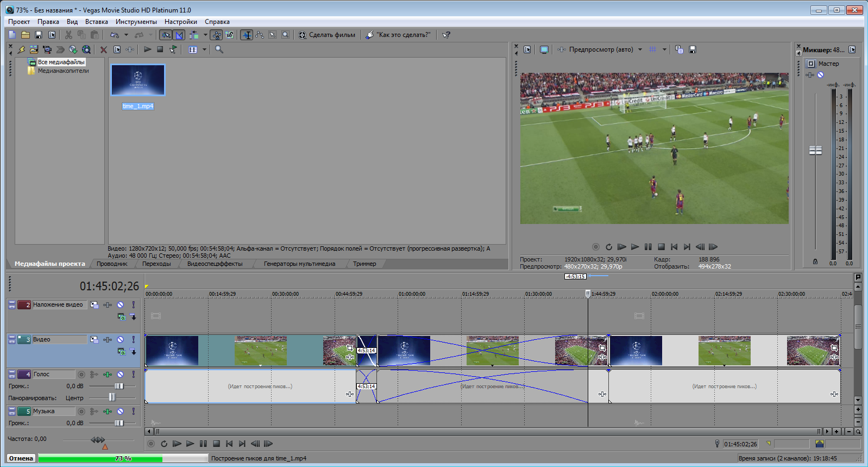Open the auto ripple mode dropdown

(x=205, y=35)
